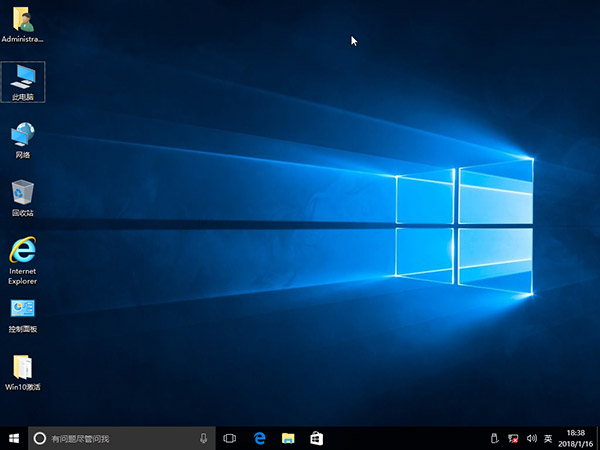Launch Microsoft Edge from the taskbar

pyautogui.click(x=259, y=438)
